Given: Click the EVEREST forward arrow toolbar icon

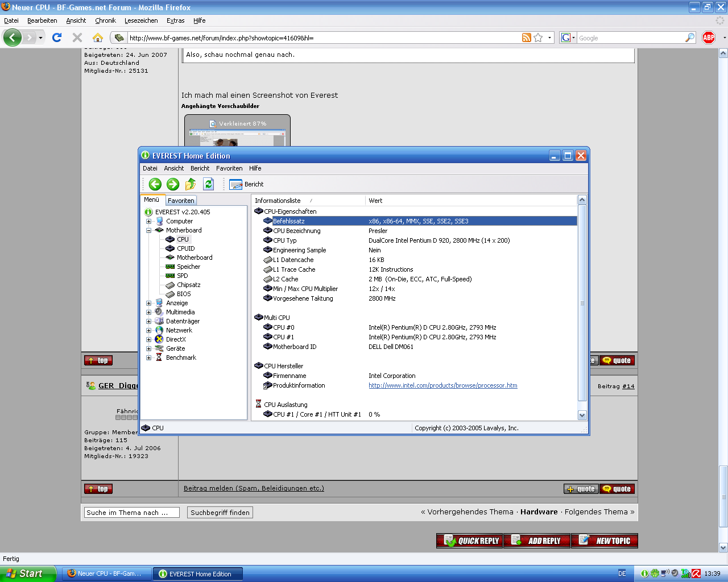Looking at the screenshot, I should pyautogui.click(x=173, y=184).
